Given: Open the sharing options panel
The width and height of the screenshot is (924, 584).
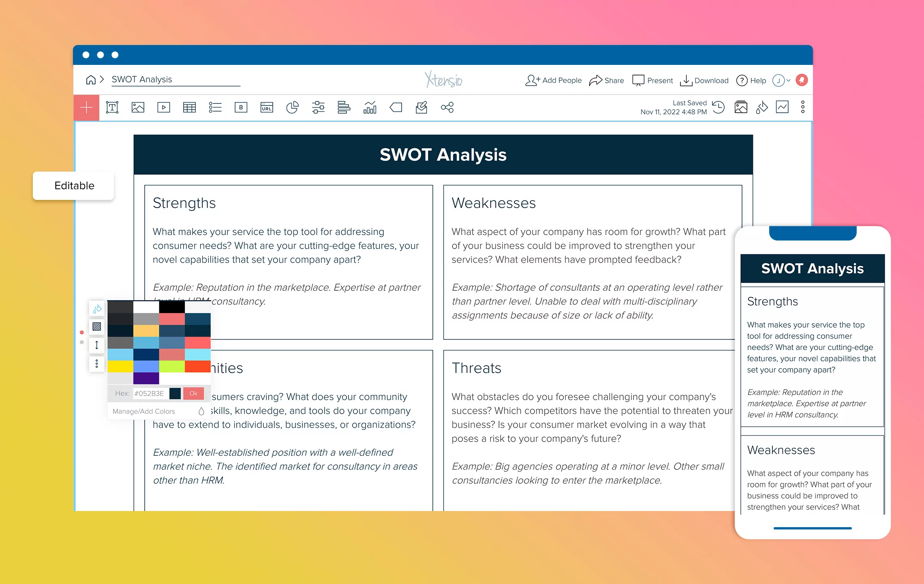Looking at the screenshot, I should tap(607, 80).
